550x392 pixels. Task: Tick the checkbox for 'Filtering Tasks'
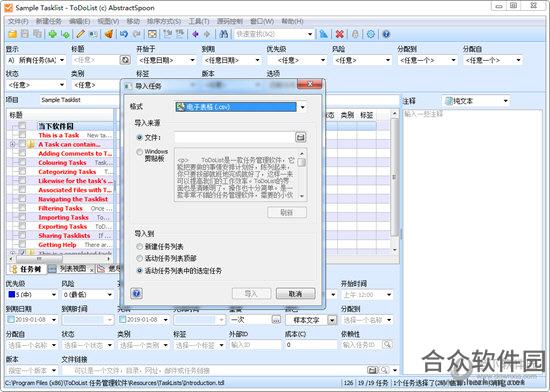22,208
